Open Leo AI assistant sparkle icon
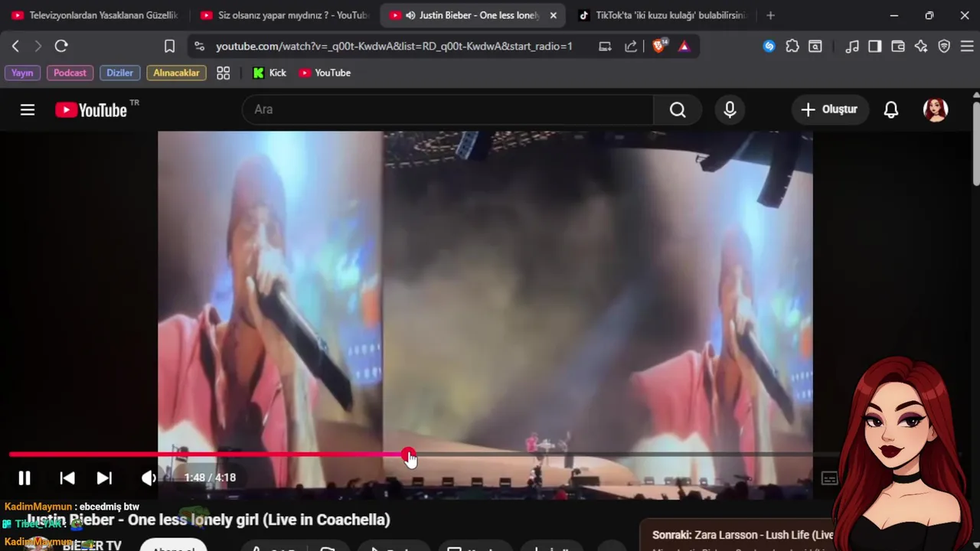This screenshot has width=980, height=551. [921, 47]
